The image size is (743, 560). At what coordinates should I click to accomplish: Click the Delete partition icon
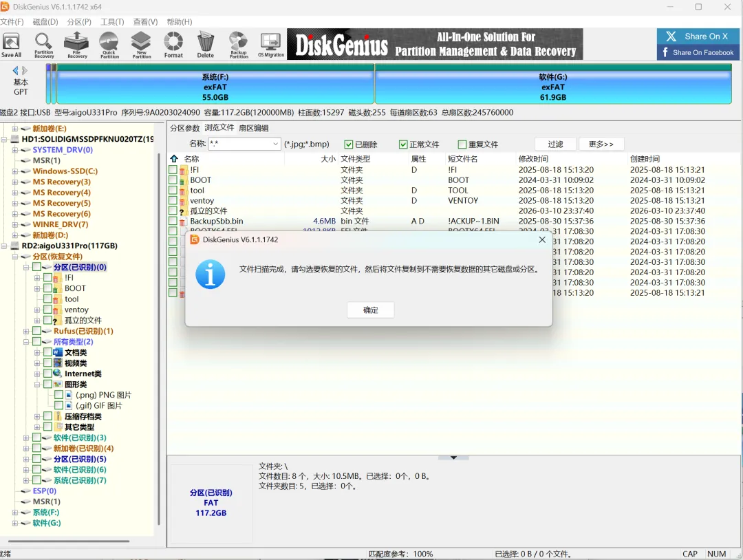[206, 45]
